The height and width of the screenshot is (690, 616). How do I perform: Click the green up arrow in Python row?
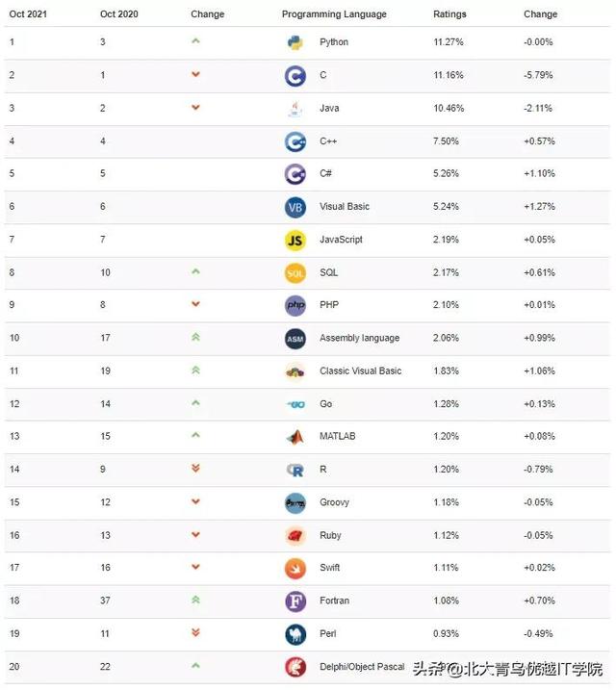[195, 41]
